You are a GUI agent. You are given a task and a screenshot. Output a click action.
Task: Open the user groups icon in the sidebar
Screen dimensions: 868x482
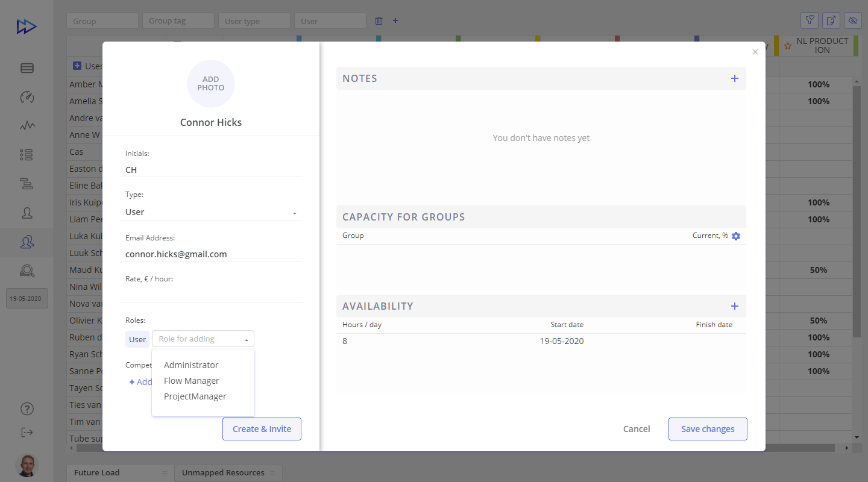tap(27, 242)
